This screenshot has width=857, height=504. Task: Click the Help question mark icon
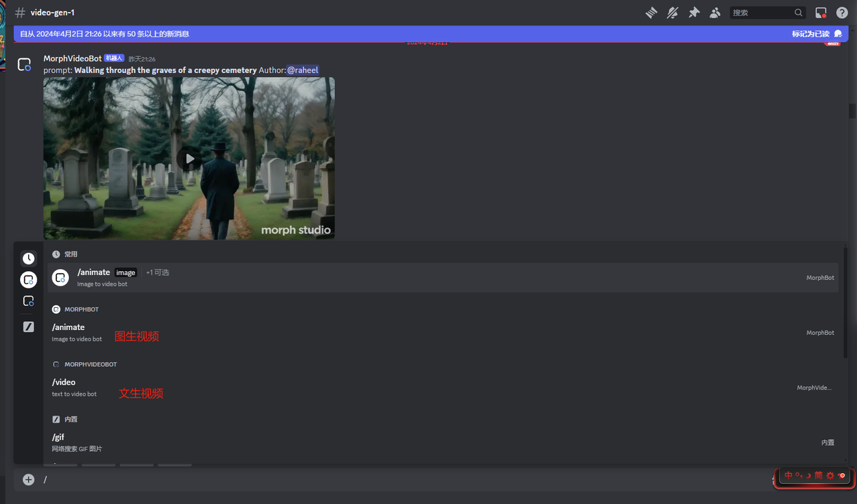point(842,13)
